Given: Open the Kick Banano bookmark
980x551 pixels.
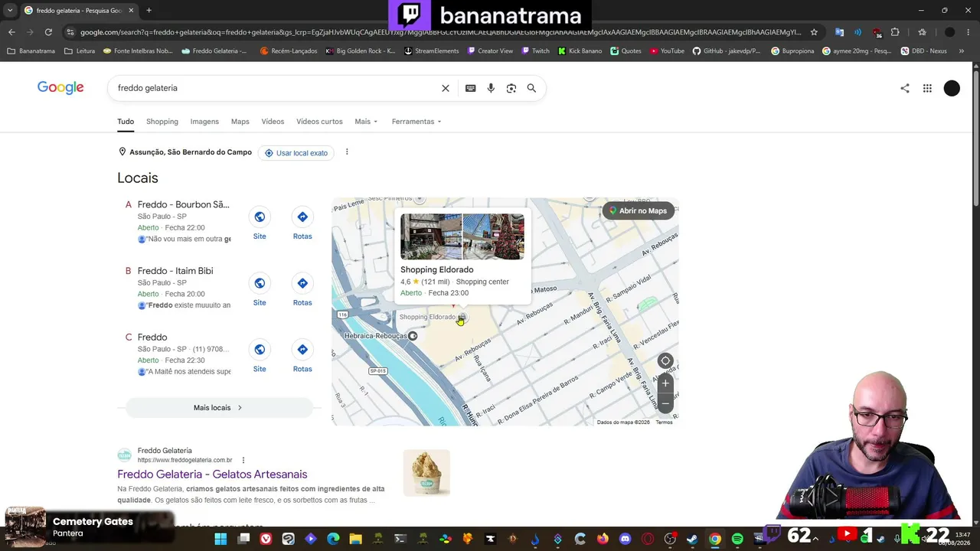Looking at the screenshot, I should tap(580, 51).
